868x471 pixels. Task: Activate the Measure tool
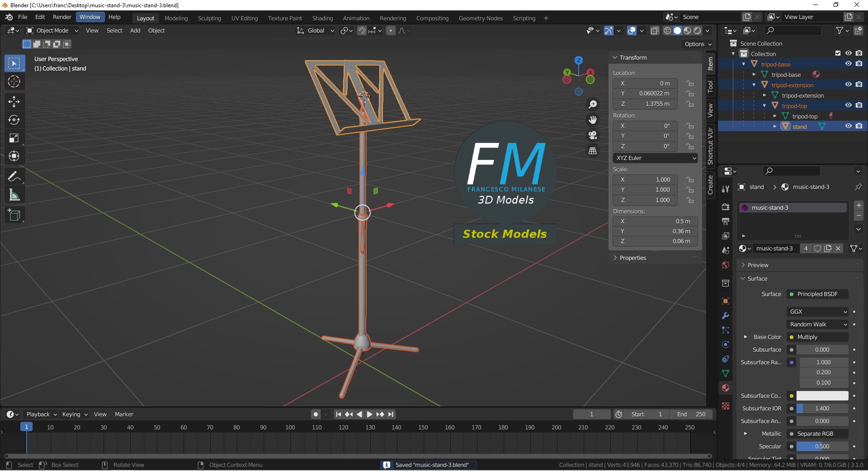(x=14, y=195)
